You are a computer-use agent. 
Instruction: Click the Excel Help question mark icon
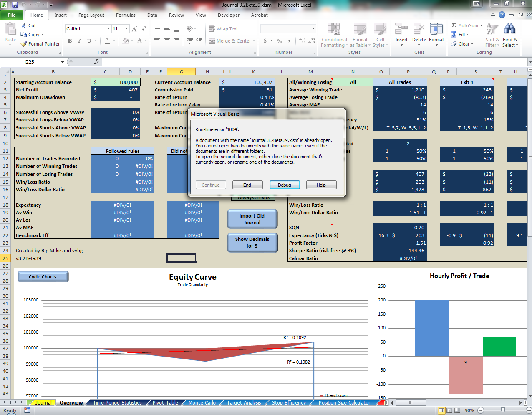coord(502,15)
